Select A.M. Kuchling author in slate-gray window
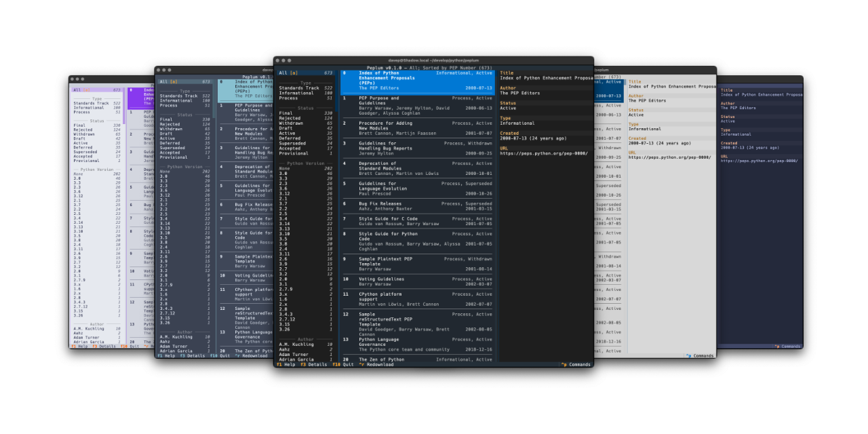The height and width of the screenshot is (434, 868). point(184,336)
